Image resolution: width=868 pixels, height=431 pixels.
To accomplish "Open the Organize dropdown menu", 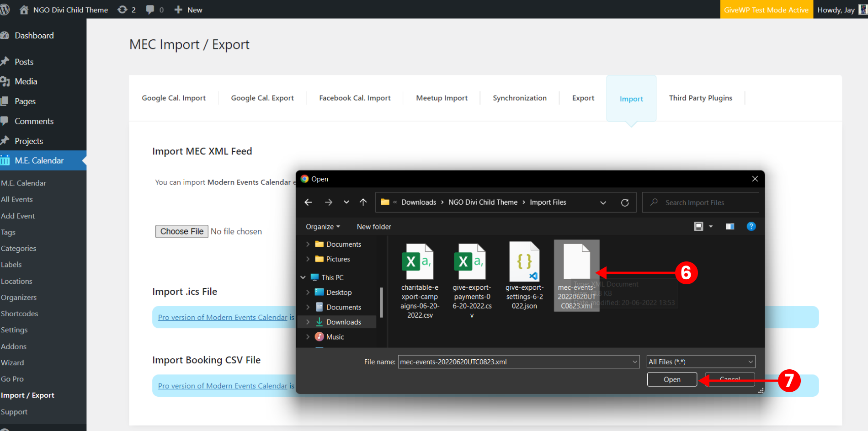I will click(x=323, y=227).
